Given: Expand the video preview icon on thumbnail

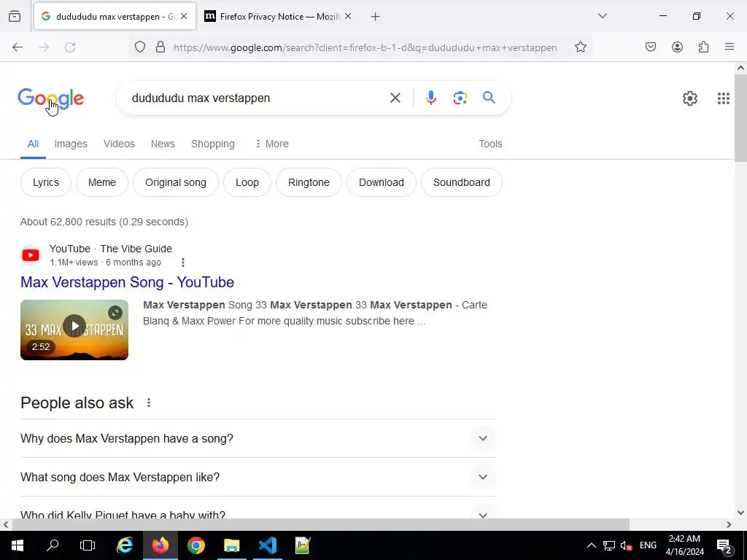Looking at the screenshot, I should point(115,313).
